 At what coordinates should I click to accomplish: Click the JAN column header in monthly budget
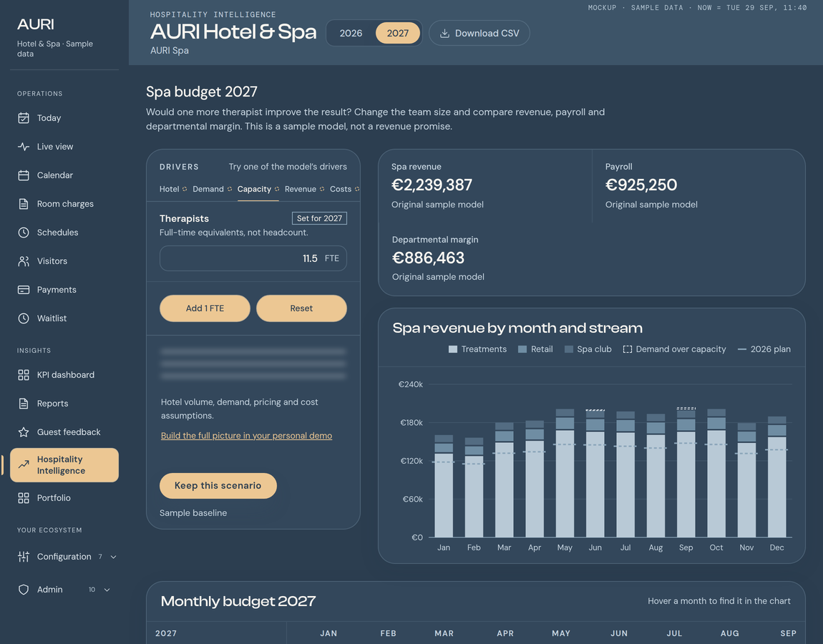pos(328,633)
